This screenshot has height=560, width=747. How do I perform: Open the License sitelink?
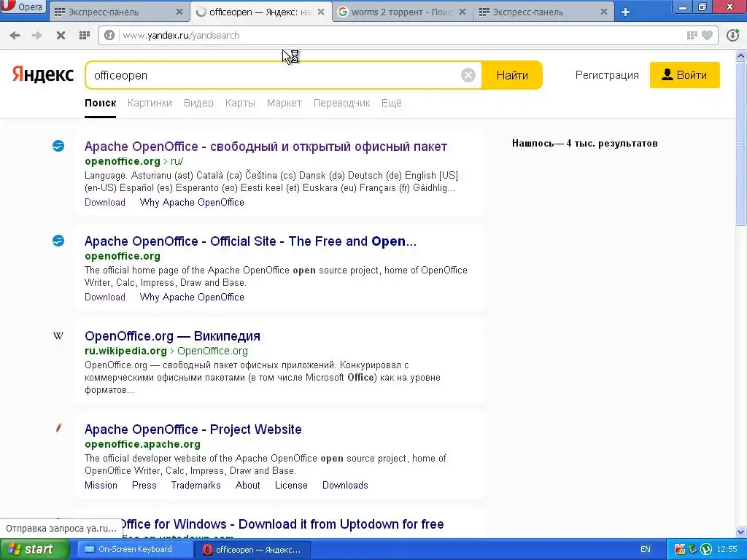click(x=291, y=485)
